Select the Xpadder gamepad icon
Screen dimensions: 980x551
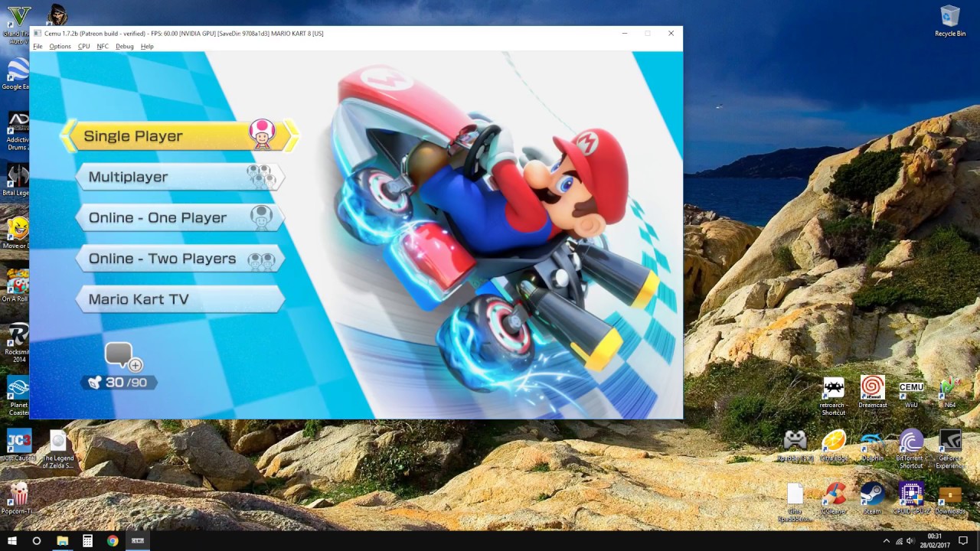click(795, 445)
